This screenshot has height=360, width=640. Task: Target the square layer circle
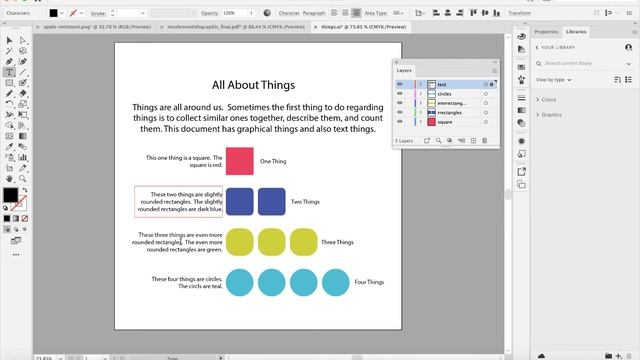486,122
